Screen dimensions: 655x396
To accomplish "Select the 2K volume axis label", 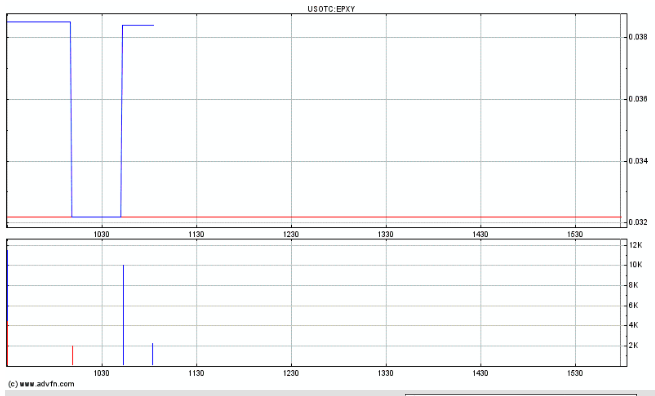I will point(634,345).
